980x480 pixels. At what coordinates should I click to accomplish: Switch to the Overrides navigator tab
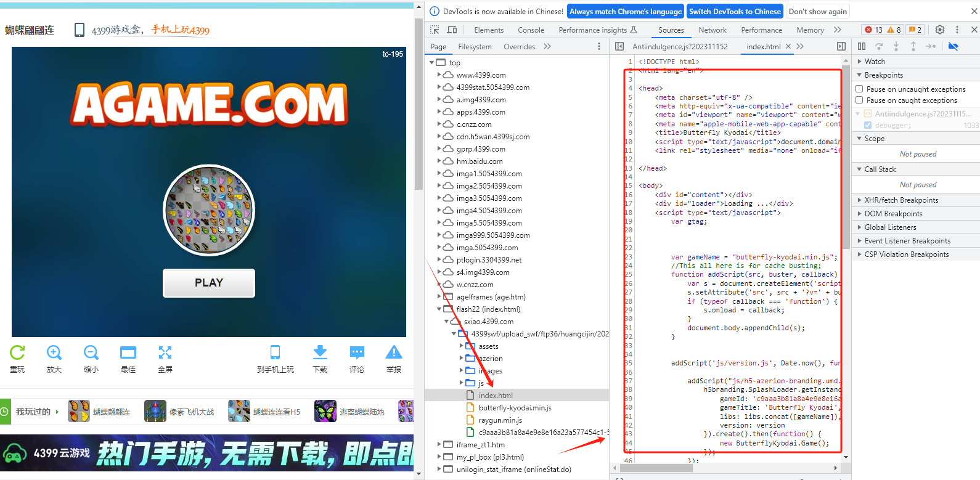point(519,46)
